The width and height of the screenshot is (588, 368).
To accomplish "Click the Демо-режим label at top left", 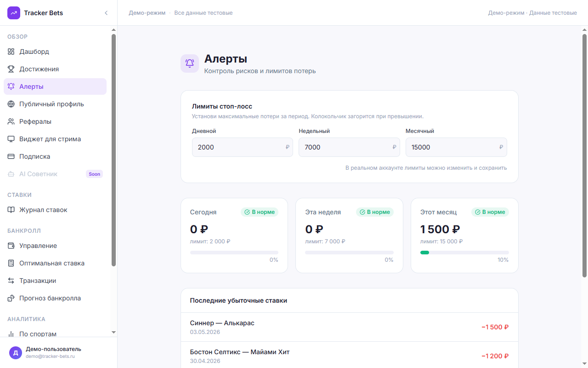I will click(147, 13).
